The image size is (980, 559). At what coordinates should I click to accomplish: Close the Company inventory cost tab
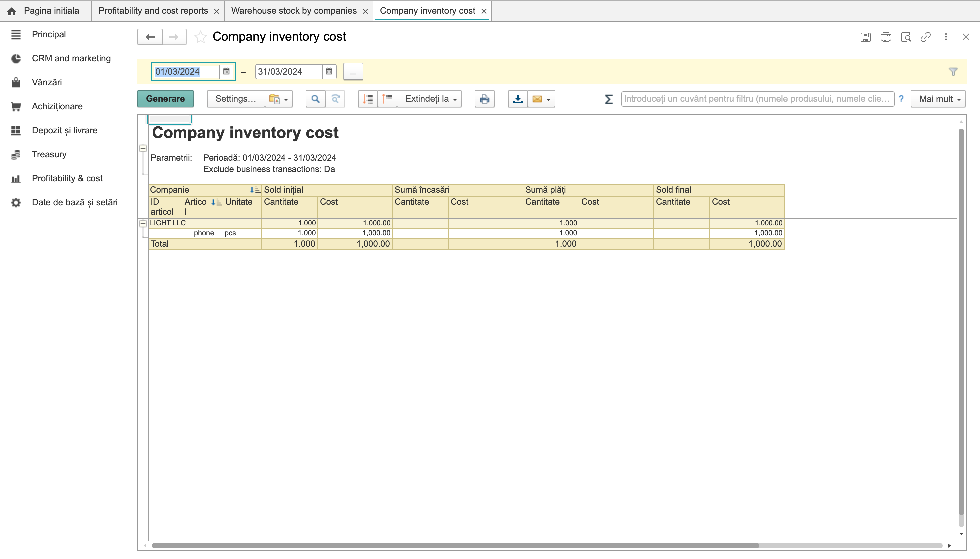pyautogui.click(x=484, y=11)
